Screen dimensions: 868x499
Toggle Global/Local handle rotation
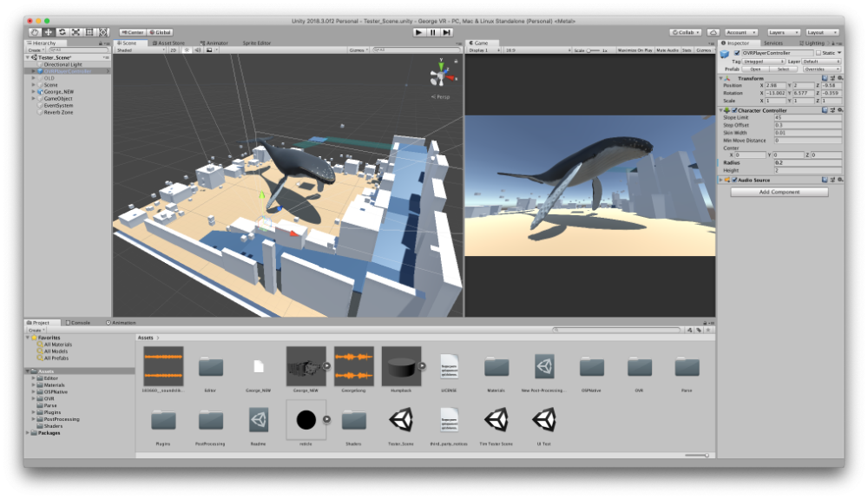[x=160, y=32]
